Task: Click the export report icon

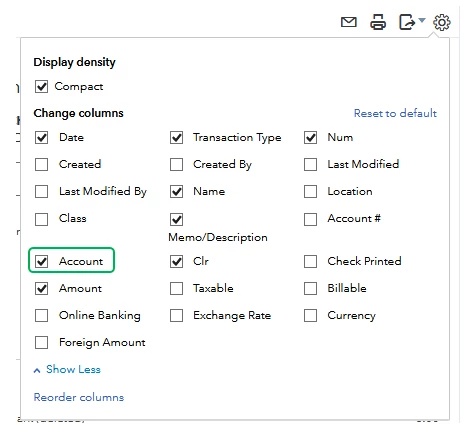Action: tap(407, 22)
